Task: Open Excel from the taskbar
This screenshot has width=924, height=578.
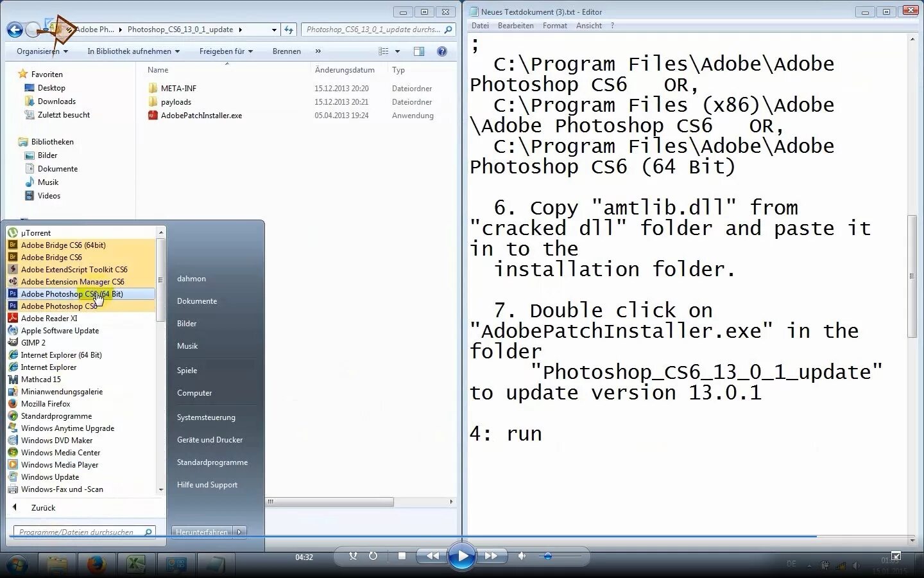Action: tap(135, 565)
